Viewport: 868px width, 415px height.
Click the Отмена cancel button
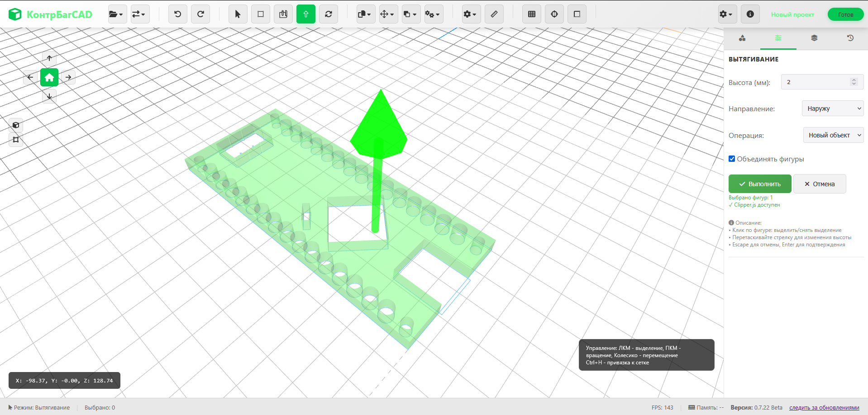[x=819, y=184]
